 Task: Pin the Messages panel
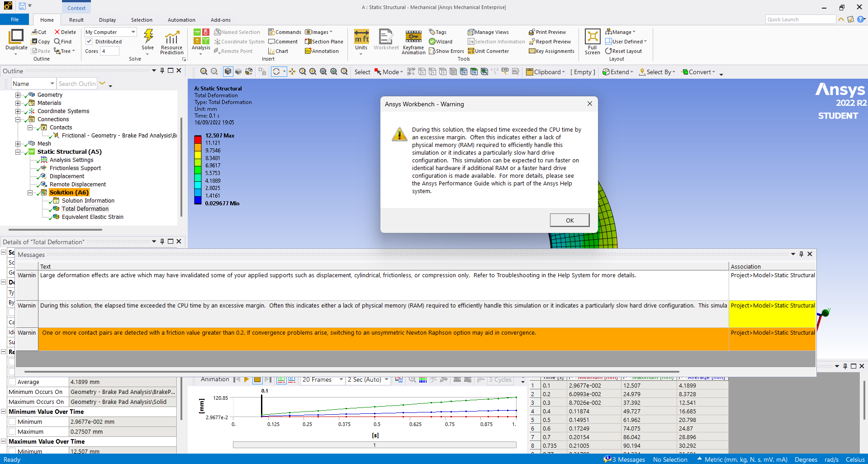click(801, 254)
